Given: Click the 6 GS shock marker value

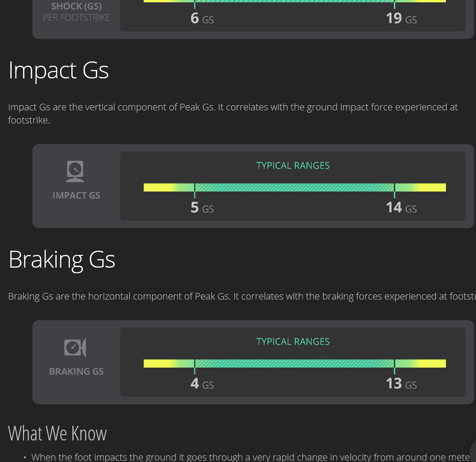Looking at the screenshot, I should pos(202,18).
